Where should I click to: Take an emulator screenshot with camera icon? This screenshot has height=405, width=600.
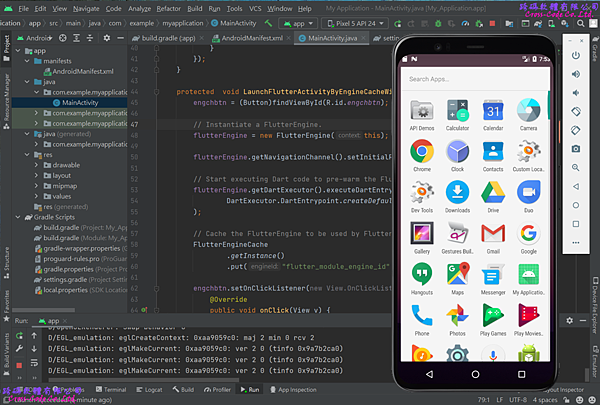(x=576, y=148)
